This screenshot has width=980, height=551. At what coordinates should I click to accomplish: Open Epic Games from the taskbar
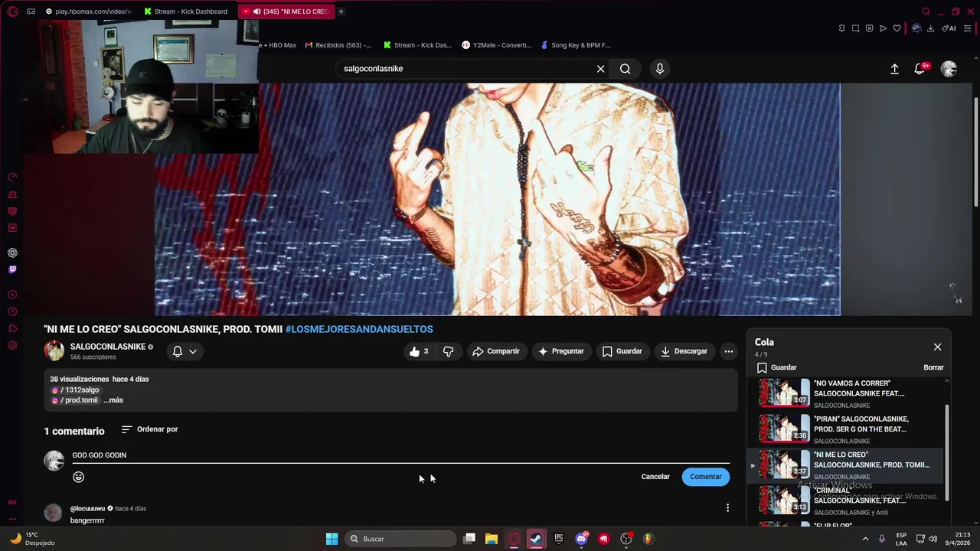[559, 539]
